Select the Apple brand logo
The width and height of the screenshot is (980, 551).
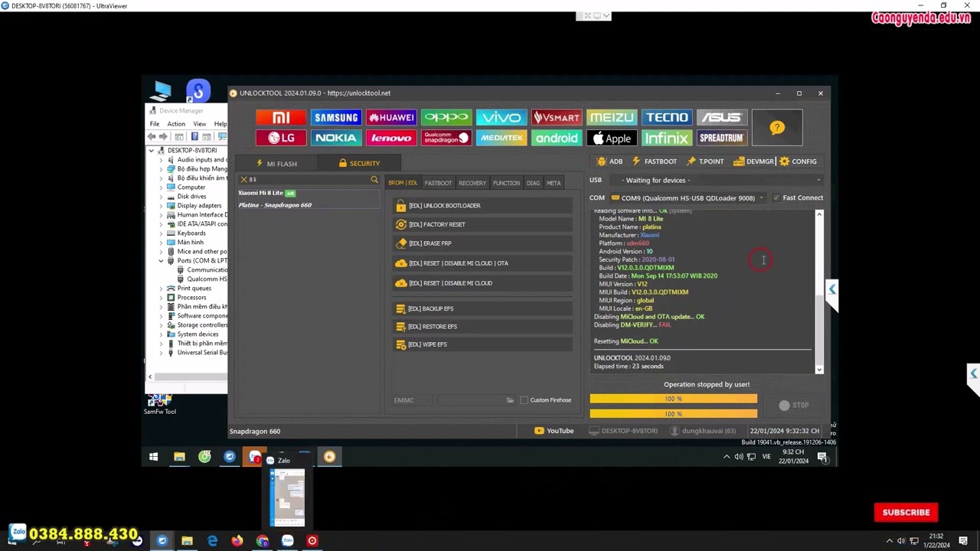pos(612,138)
